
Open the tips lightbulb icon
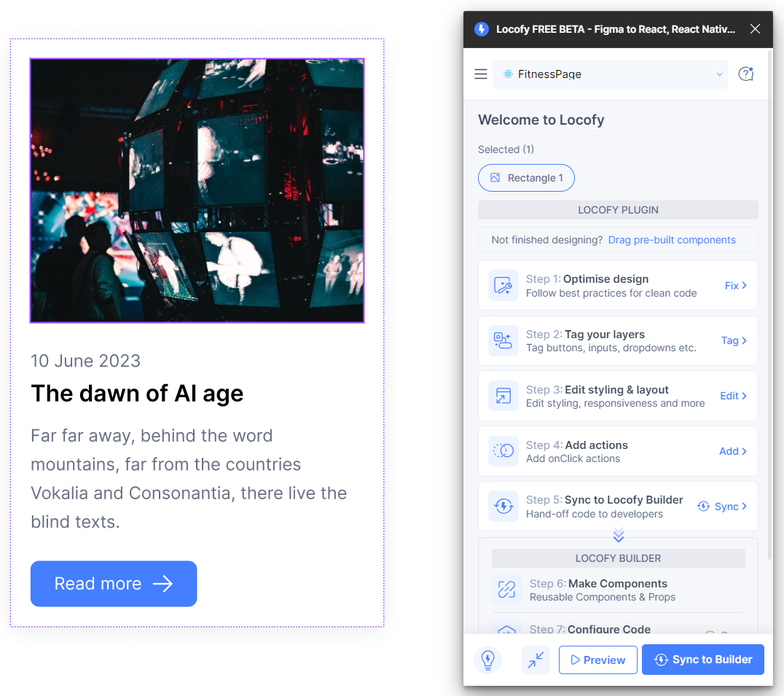(487, 660)
